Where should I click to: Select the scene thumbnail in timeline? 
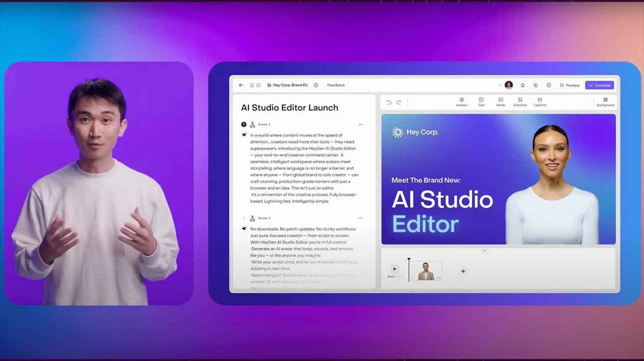tap(426, 271)
